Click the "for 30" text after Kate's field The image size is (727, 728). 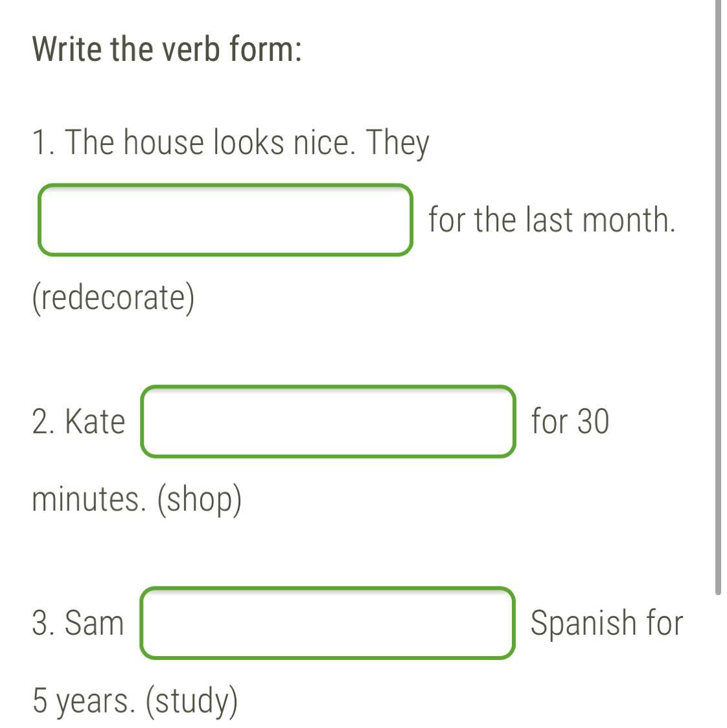coord(570,421)
